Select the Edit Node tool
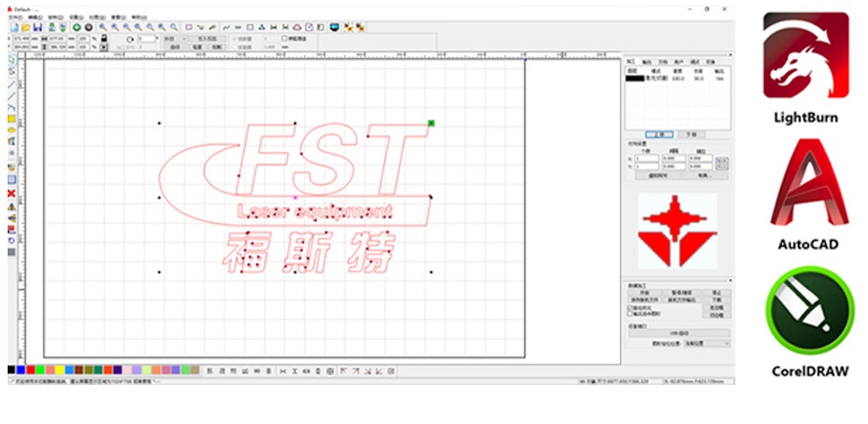Viewport: 868px width, 424px height. [11, 71]
